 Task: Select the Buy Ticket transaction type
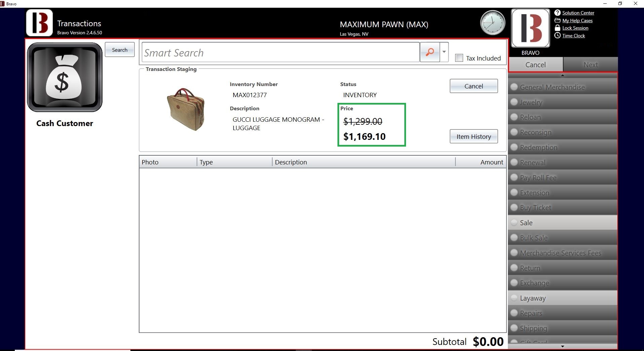click(563, 207)
